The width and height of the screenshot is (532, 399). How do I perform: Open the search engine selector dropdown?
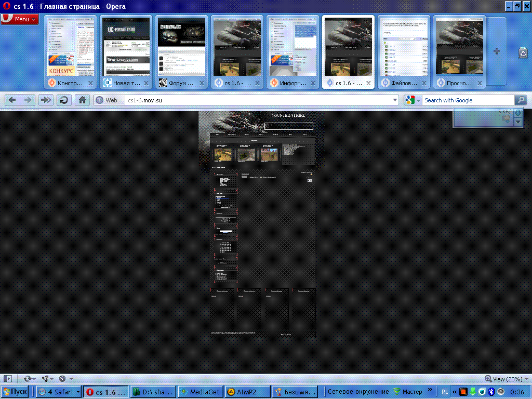tap(414, 100)
